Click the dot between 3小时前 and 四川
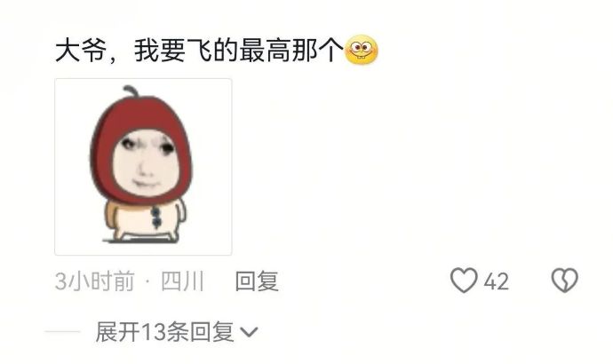This screenshot has height=364, width=613. pos(147,281)
